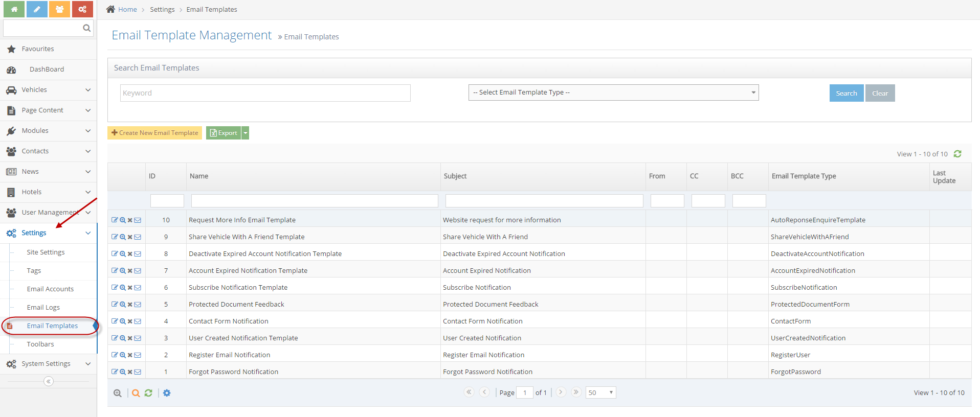Open Site Settings in the sidebar

[46, 252]
